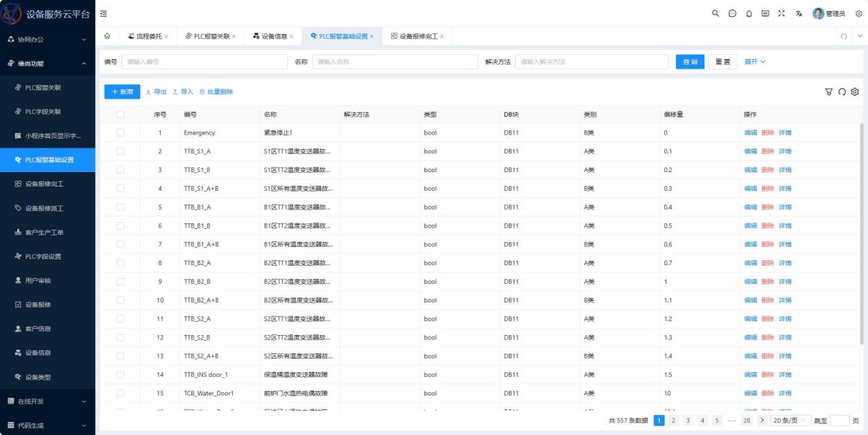Click 删除 for the TTB_S1_A row

pyautogui.click(x=767, y=151)
